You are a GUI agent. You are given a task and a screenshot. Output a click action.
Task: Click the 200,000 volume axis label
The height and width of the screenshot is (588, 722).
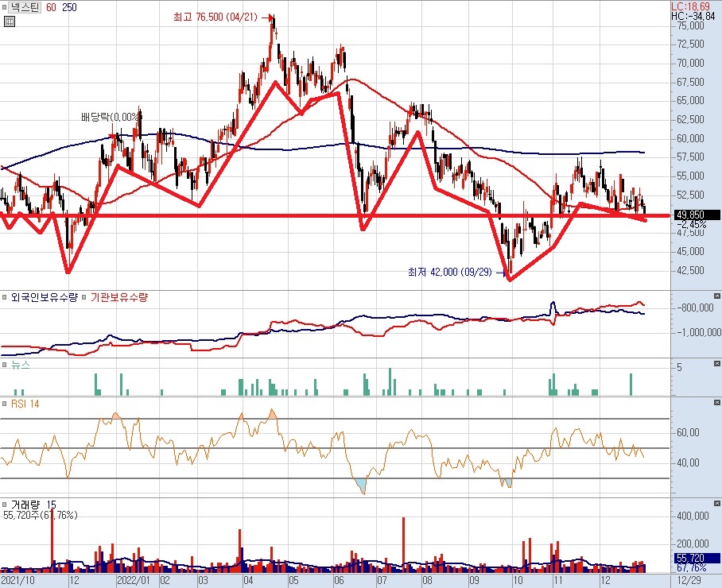pos(692,544)
